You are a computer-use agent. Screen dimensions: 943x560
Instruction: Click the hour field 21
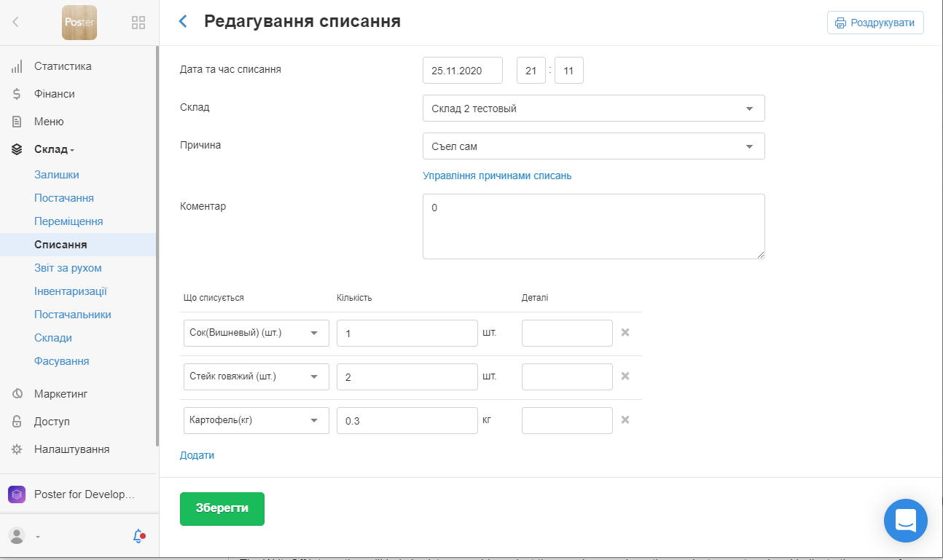(x=531, y=70)
